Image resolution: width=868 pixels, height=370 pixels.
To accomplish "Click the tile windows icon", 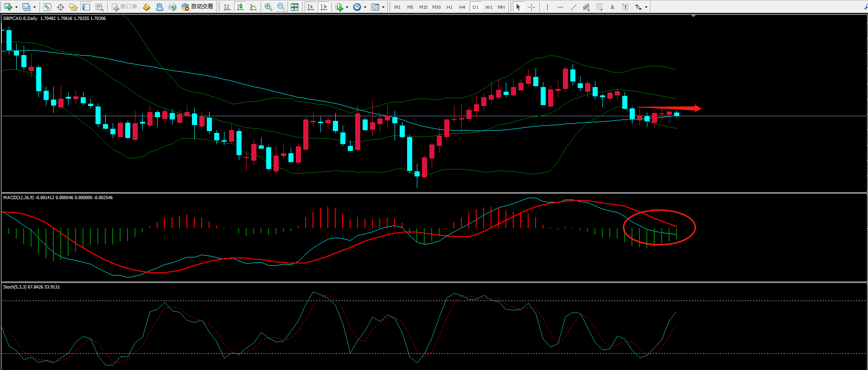I will (294, 7).
